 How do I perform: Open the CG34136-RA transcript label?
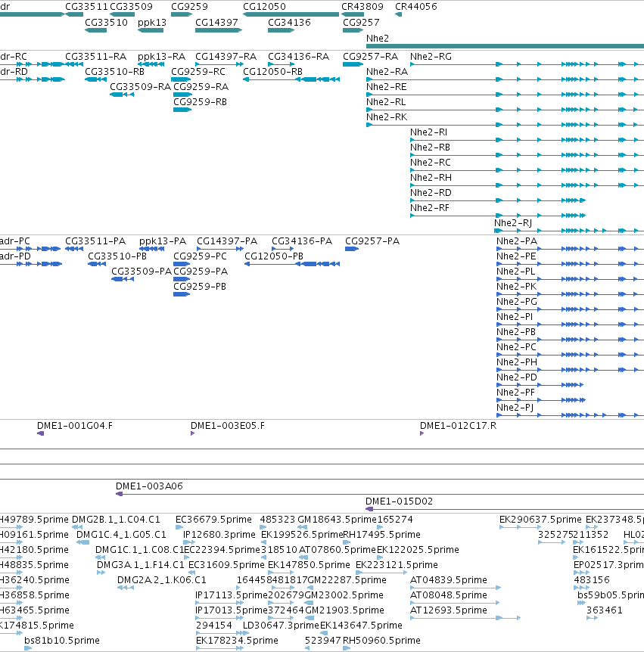(x=299, y=57)
